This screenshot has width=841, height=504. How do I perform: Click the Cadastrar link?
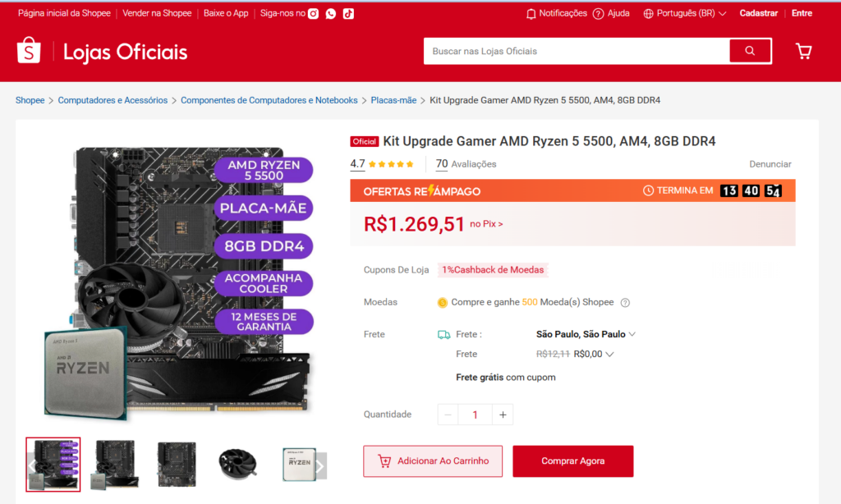point(758,13)
